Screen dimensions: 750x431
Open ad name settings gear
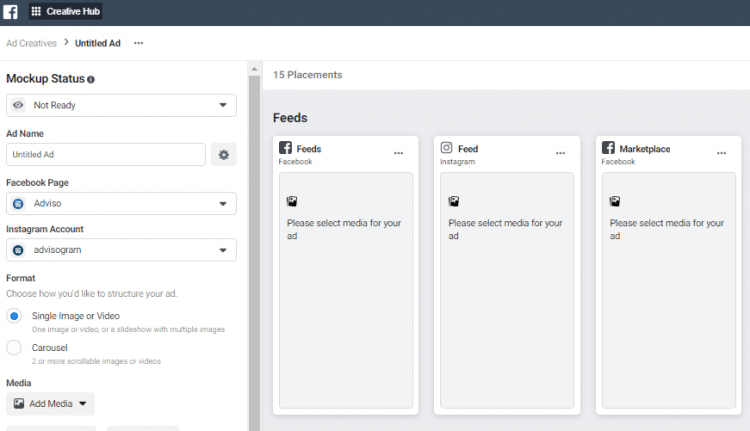pos(224,155)
